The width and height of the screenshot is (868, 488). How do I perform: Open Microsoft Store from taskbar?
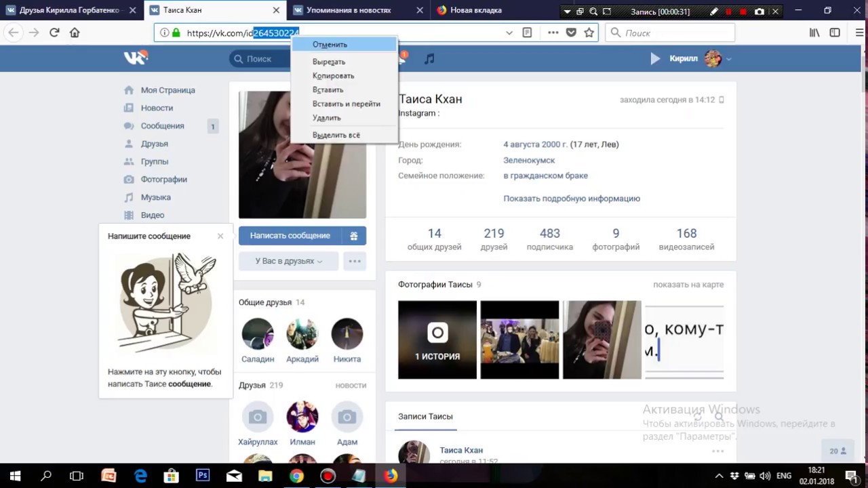[x=172, y=476]
